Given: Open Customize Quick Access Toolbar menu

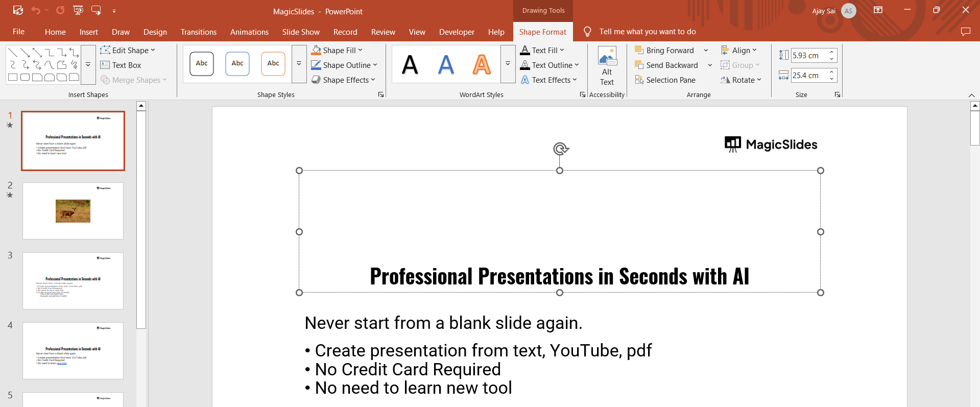Looking at the screenshot, I should coord(114,11).
